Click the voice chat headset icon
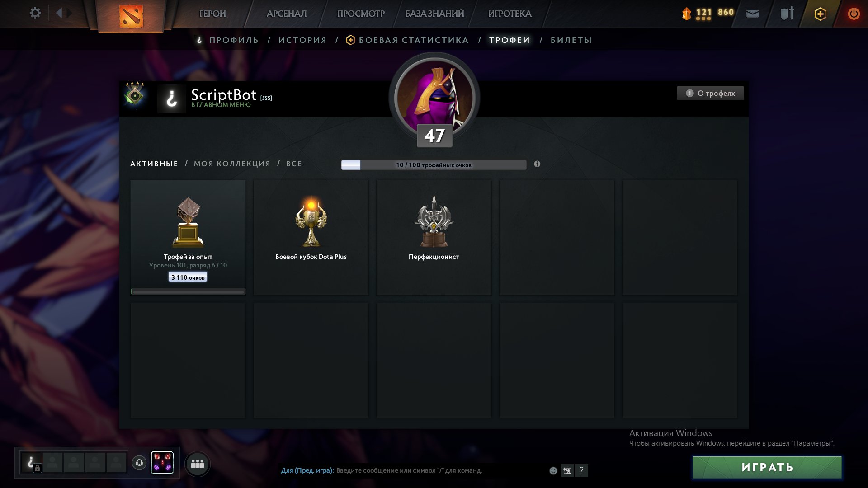Image resolution: width=868 pixels, height=488 pixels. 139,463
